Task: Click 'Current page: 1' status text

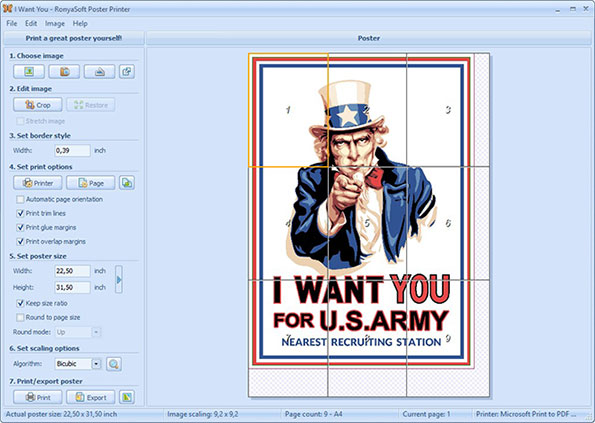Action: pyautogui.click(x=426, y=414)
